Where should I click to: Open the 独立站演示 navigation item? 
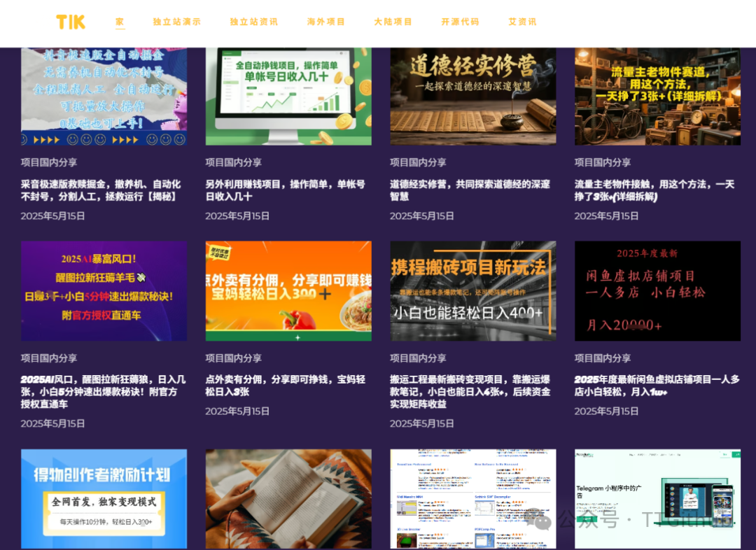pyautogui.click(x=175, y=22)
